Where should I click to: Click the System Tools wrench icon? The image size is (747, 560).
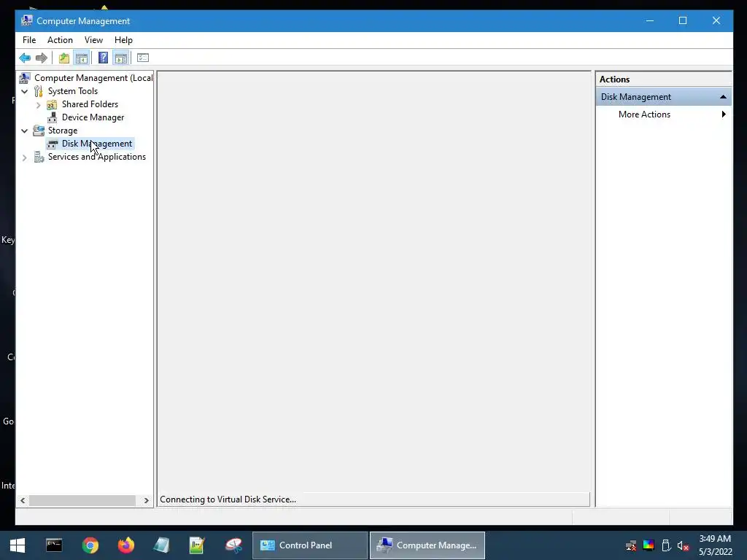(38, 91)
